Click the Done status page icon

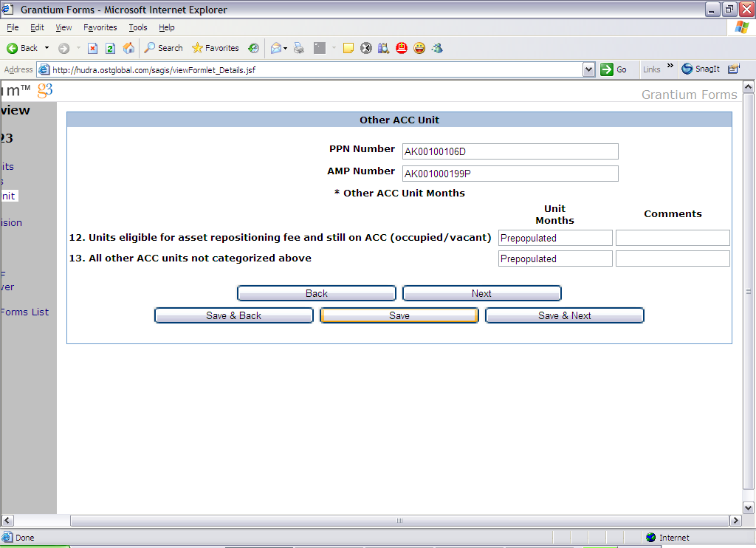click(7, 538)
